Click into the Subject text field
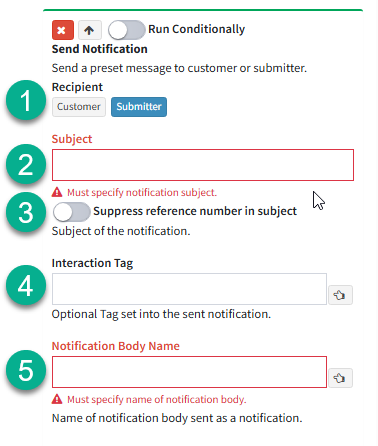378x446 pixels. pyautogui.click(x=203, y=165)
